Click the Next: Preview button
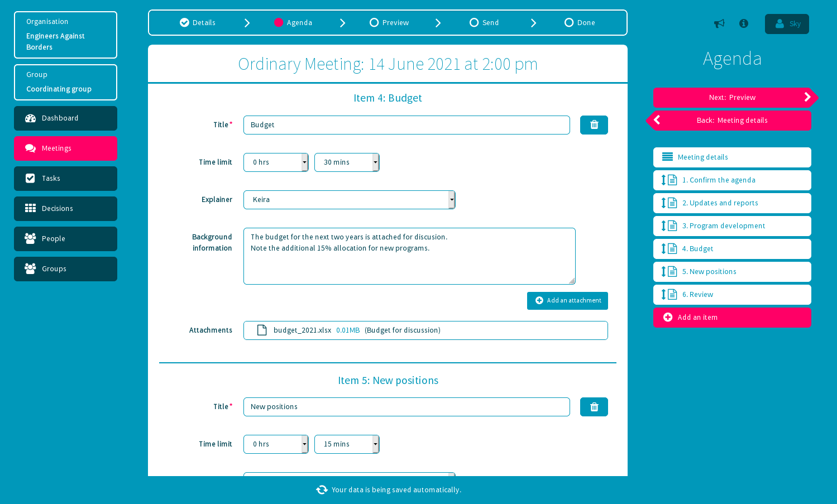Screen dimensions: 837x504 point(732,97)
